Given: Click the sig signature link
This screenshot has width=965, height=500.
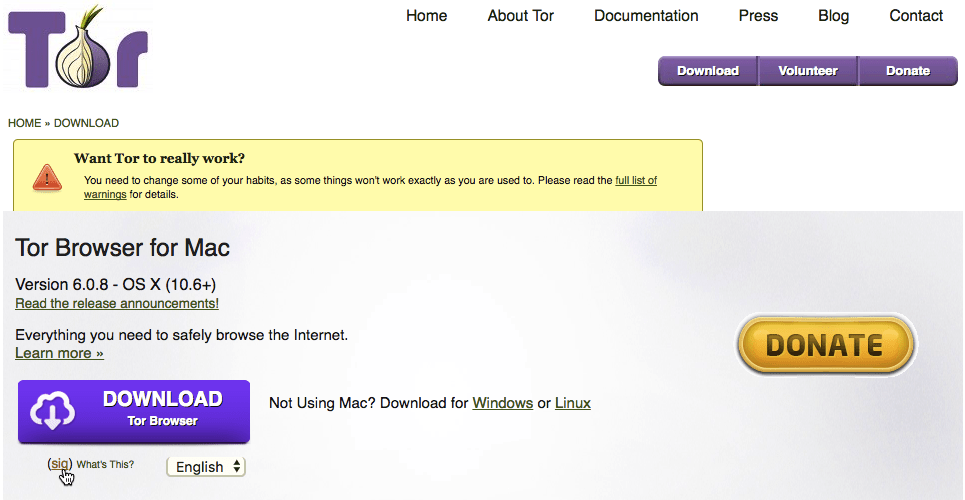Looking at the screenshot, I should coord(60,464).
